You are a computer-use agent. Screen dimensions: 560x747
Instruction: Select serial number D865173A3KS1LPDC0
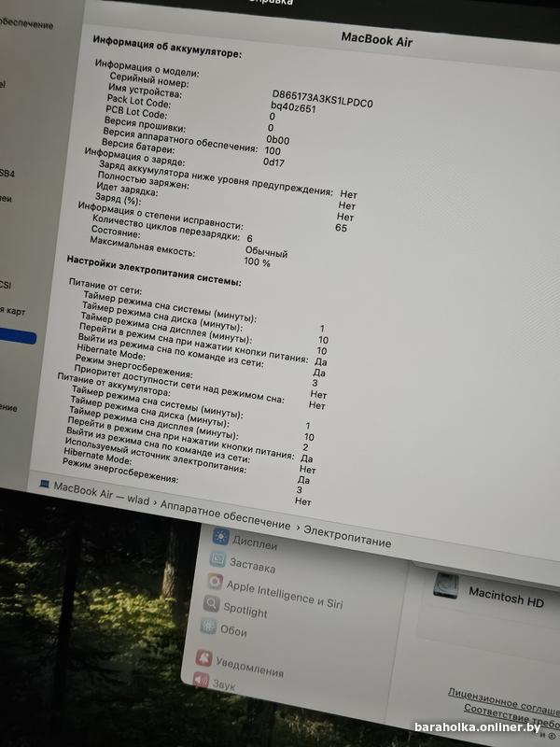point(322,99)
